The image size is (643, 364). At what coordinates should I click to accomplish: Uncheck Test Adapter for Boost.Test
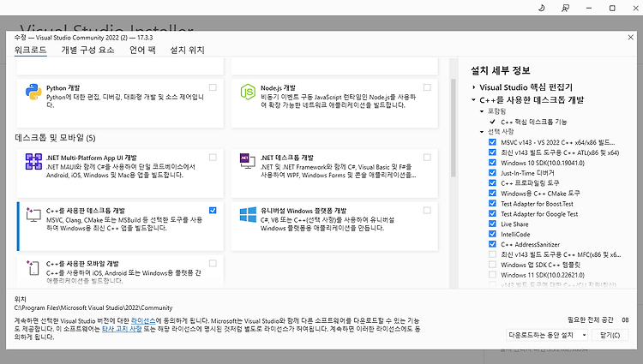492,203
